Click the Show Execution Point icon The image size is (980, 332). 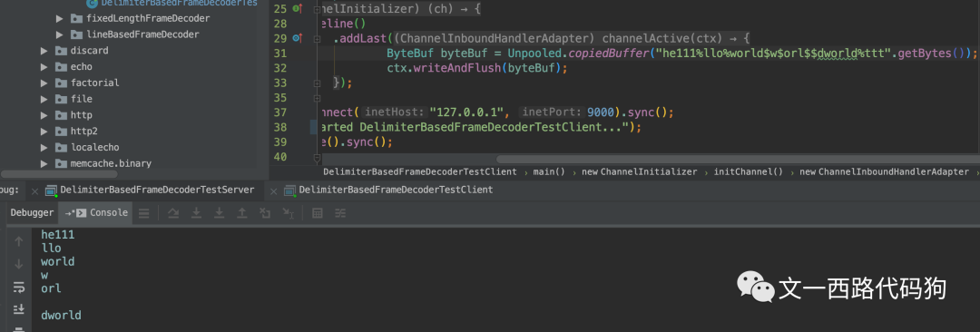(143, 213)
